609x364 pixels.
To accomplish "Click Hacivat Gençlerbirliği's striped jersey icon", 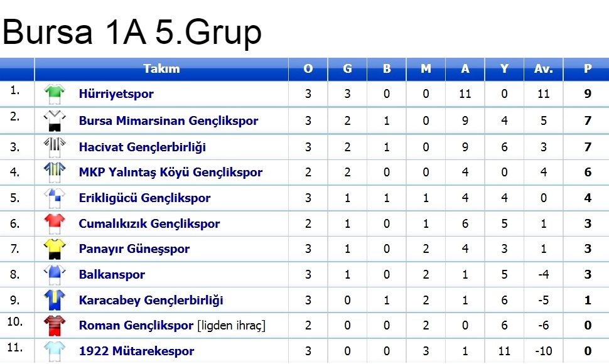I will [55, 147].
